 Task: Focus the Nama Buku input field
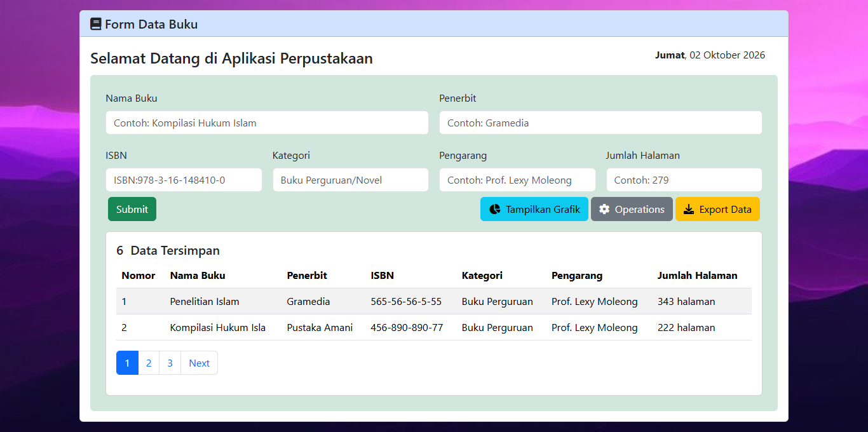click(x=267, y=123)
